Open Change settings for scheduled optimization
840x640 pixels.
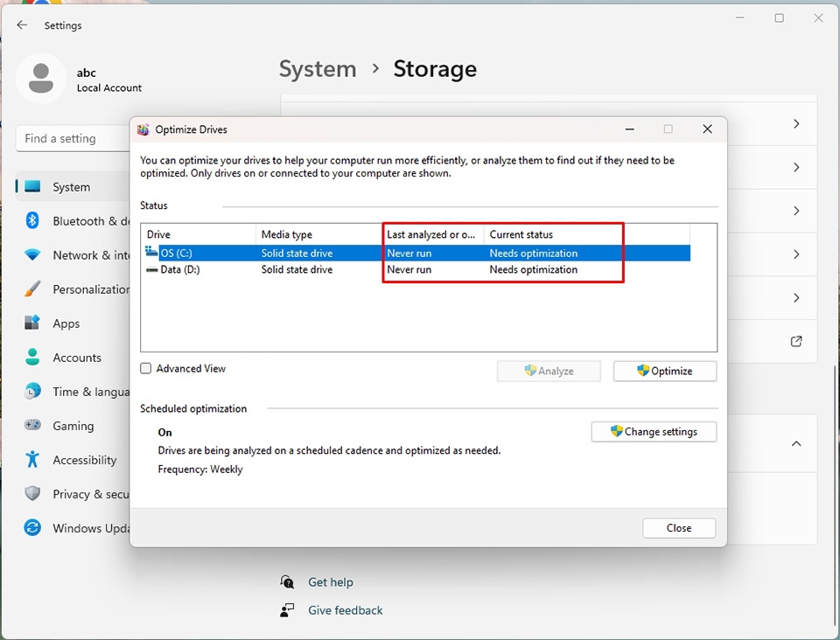[654, 431]
